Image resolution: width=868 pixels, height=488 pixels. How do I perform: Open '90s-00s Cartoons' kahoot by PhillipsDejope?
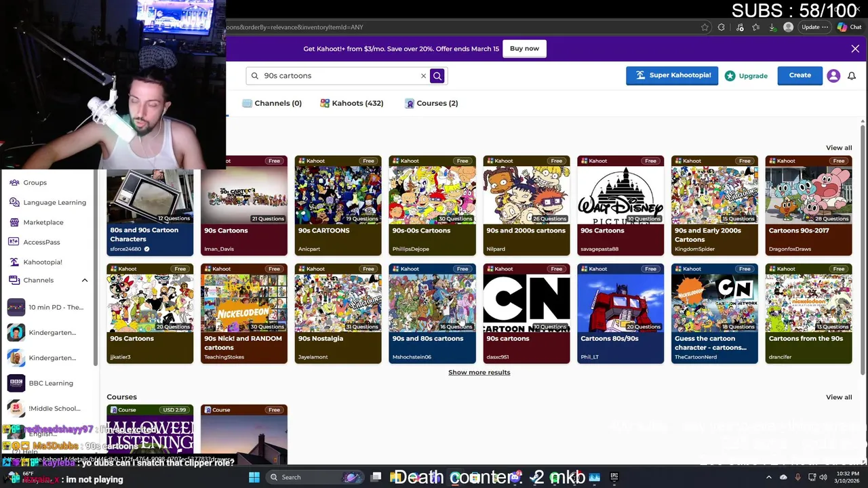click(433, 206)
